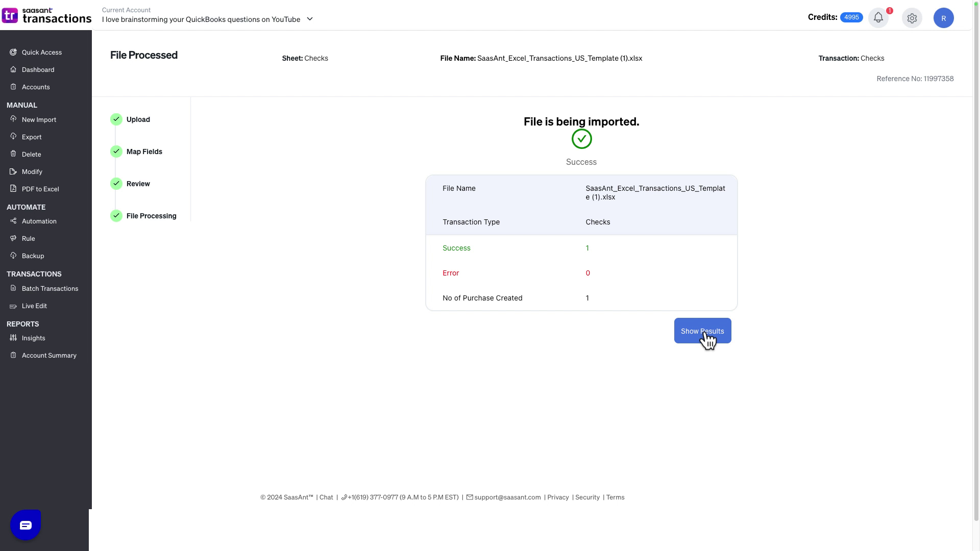Click the Reference No: 11997358 text
The image size is (980, 551).
915,79
